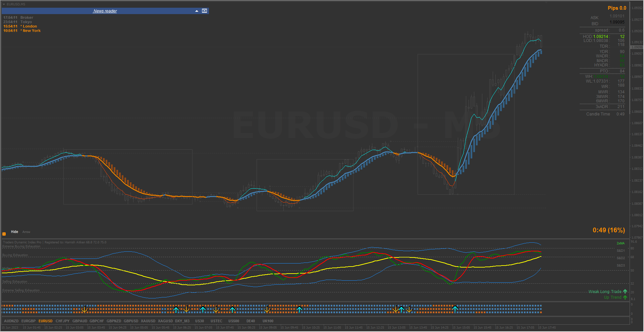Open the EURUSD,M5 chart dropdown triangle
This screenshot has height=332, width=644.
tap(4, 4)
